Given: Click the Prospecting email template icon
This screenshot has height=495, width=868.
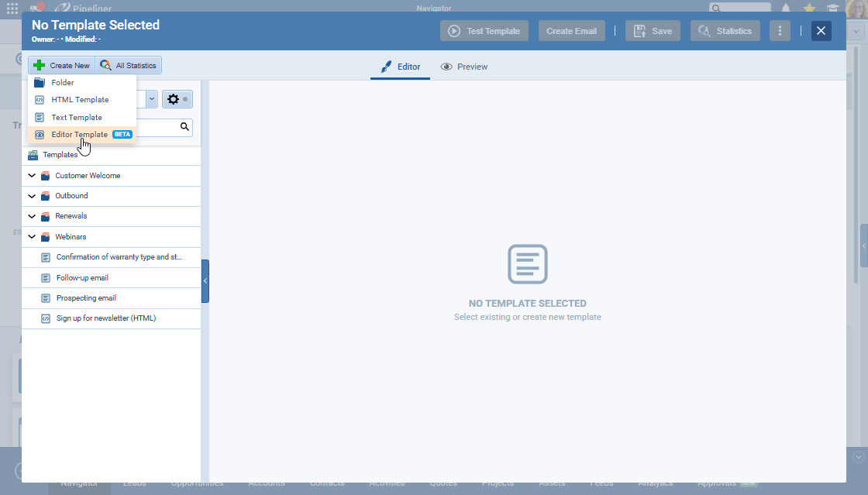Looking at the screenshot, I should tap(46, 298).
